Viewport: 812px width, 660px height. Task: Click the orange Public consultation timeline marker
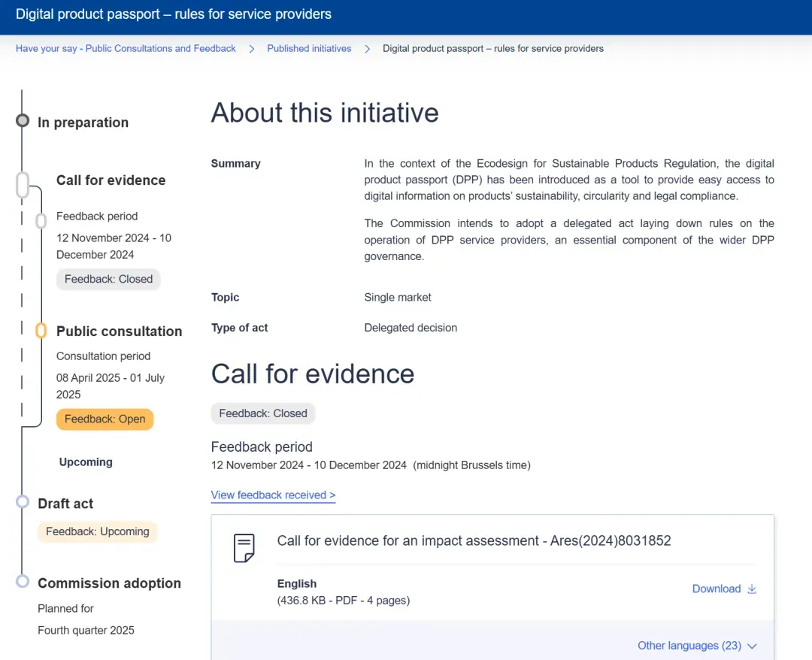coord(41,331)
